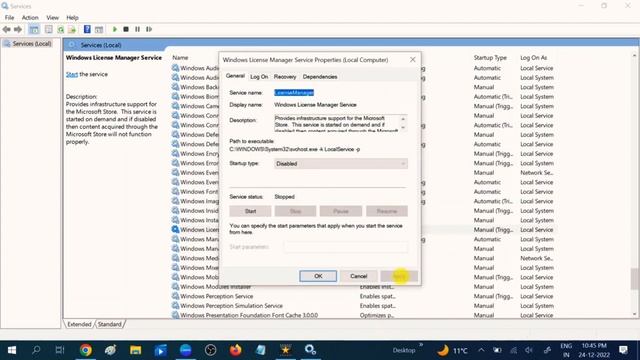Click the Stop Service square toolbar icon

coord(126,29)
